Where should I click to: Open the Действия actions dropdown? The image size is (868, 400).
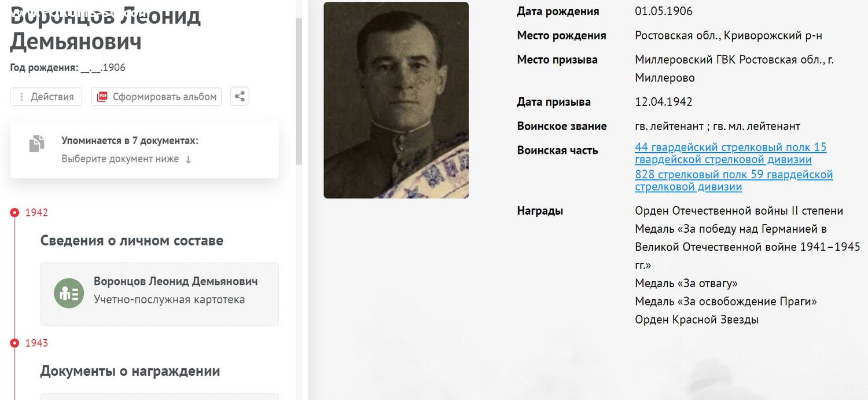46,97
